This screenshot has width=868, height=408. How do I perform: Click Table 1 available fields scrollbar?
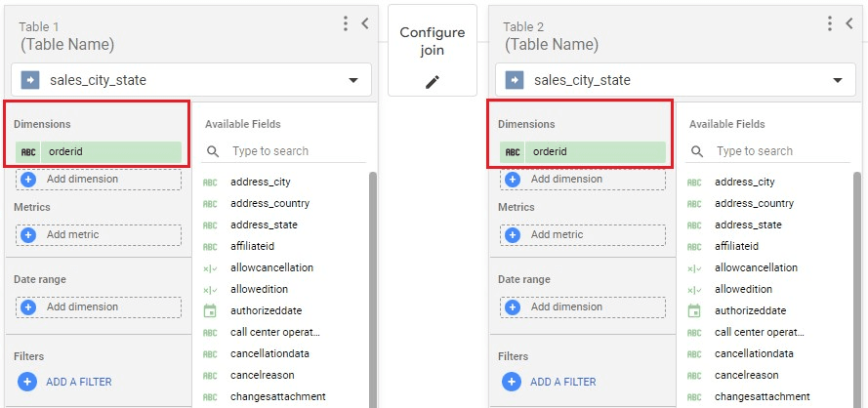pos(372,283)
